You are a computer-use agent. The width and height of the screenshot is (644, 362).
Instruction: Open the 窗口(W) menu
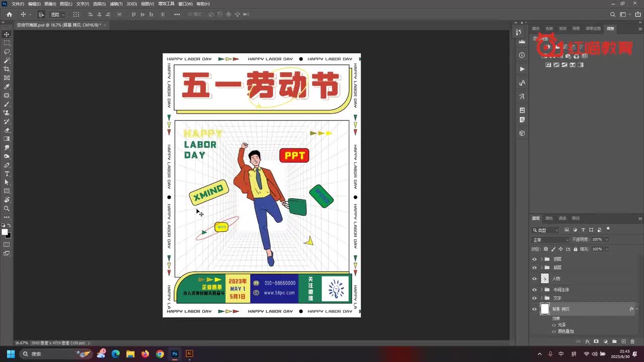pos(185,4)
